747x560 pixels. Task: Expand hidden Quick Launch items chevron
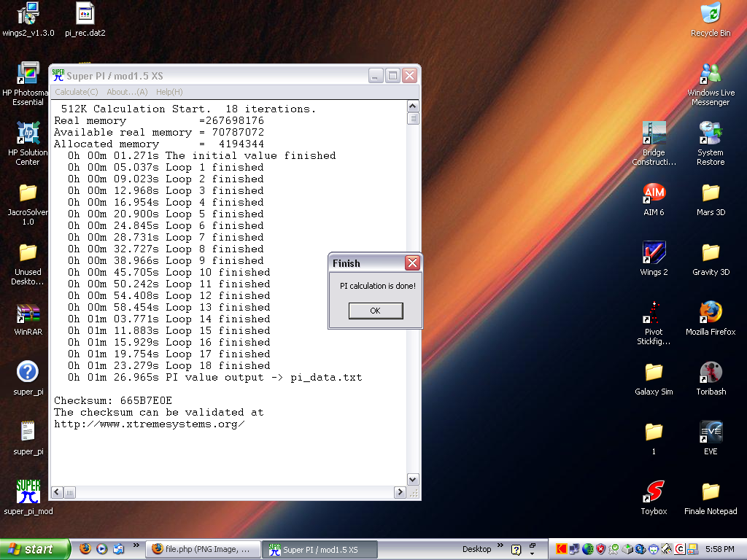click(136, 545)
